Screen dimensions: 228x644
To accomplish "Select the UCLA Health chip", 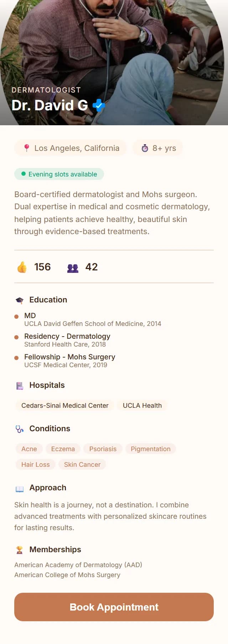I will click(x=142, y=405).
